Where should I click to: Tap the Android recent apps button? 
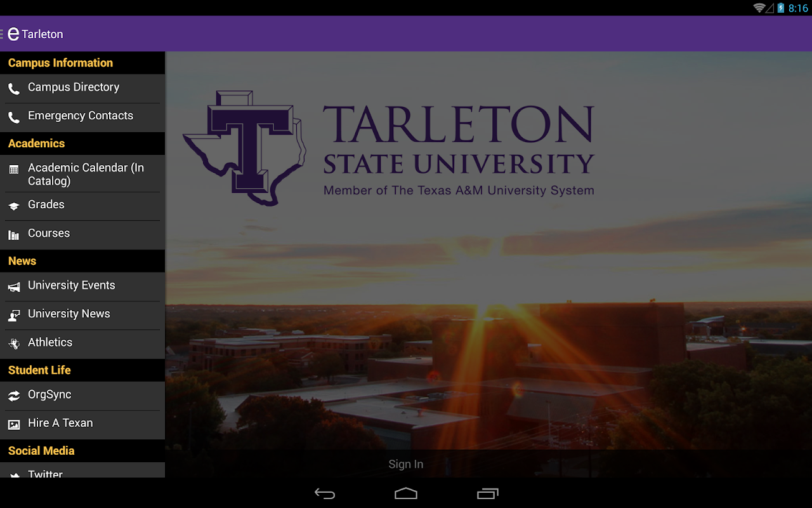487,493
